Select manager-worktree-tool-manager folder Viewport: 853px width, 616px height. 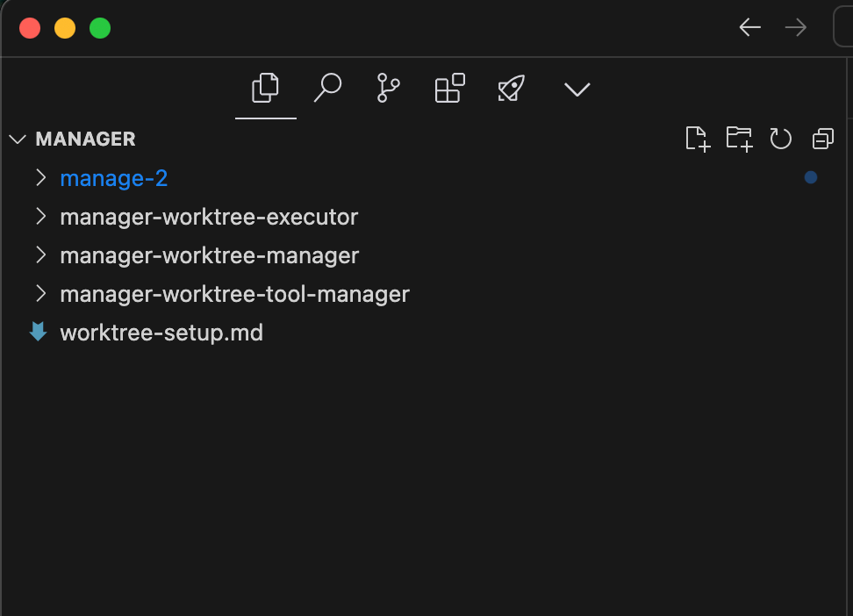click(234, 294)
